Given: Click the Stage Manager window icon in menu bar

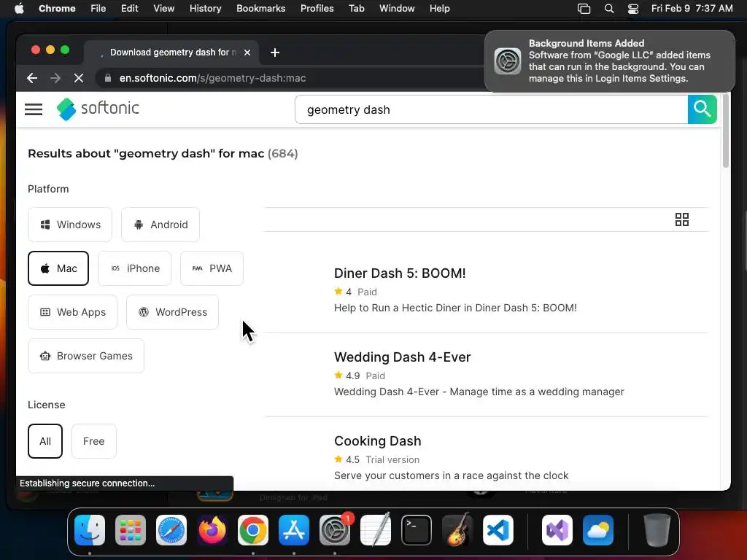Looking at the screenshot, I should (584, 9).
